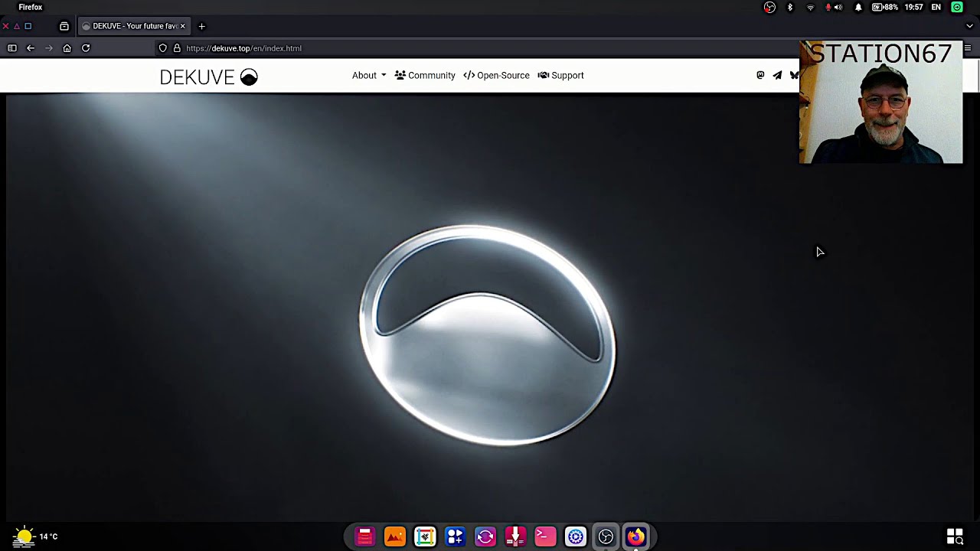980x551 pixels.
Task: Click the padlock site security icon
Action: point(177,48)
